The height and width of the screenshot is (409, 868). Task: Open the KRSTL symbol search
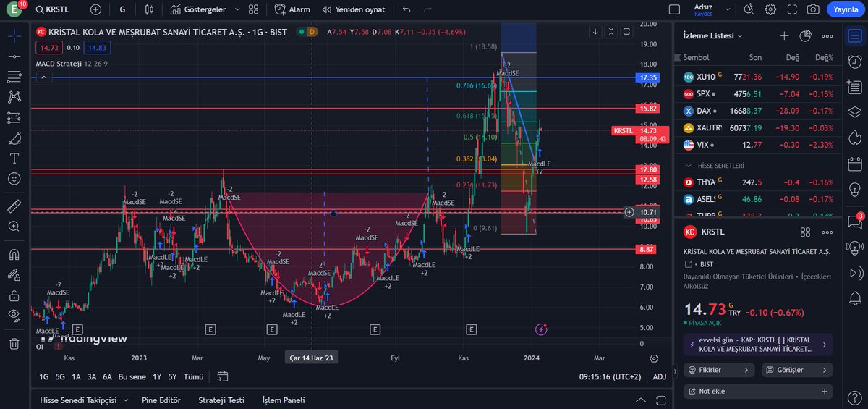(54, 9)
